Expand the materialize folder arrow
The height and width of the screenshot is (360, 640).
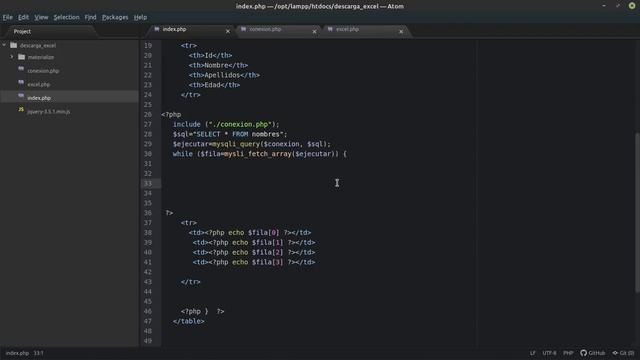[x=12, y=57]
